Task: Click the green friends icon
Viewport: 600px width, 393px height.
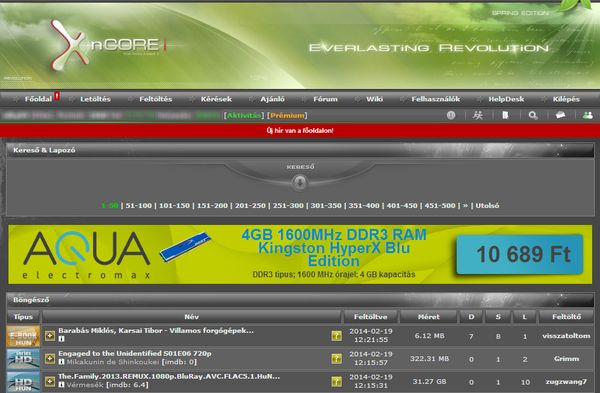Action: pyautogui.click(x=587, y=115)
